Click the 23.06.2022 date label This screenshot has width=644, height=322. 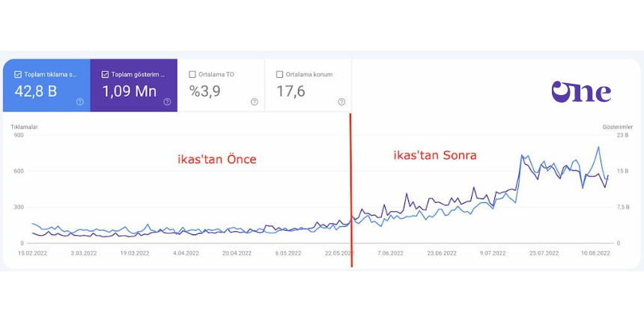442,253
